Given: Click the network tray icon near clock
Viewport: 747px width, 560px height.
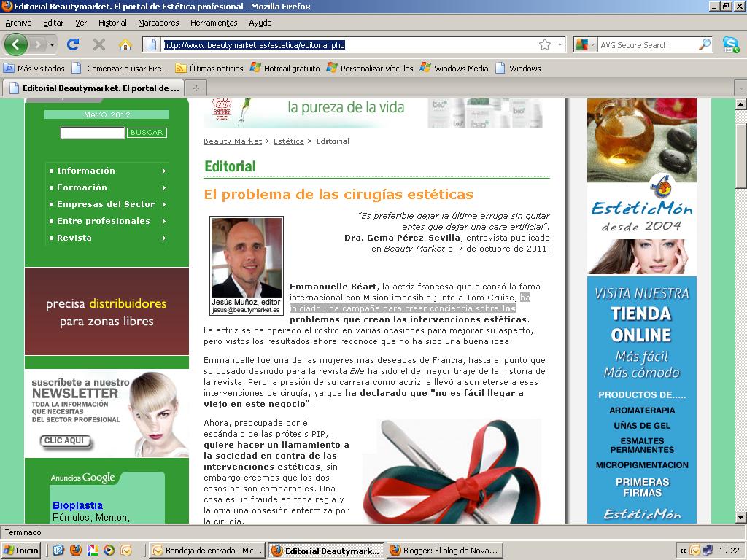Looking at the screenshot, I should 708,551.
